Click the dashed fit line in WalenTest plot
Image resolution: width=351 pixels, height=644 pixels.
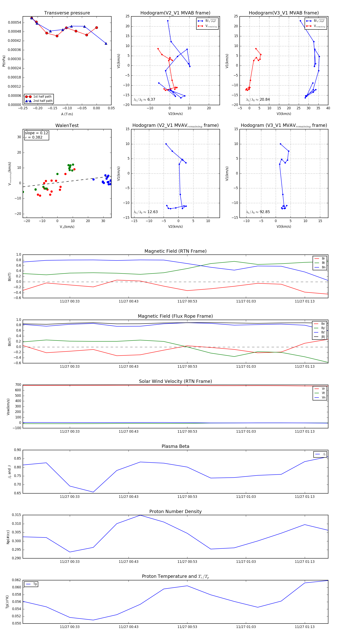(x=67, y=181)
